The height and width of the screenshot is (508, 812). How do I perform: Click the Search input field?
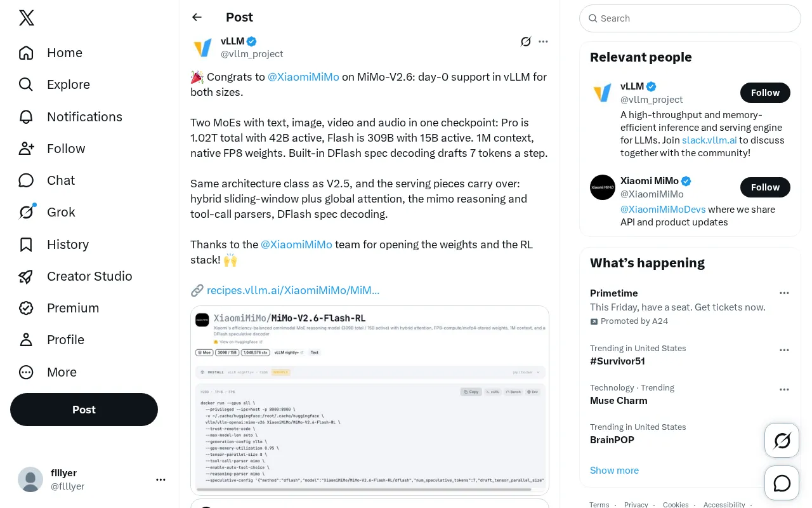click(x=690, y=18)
